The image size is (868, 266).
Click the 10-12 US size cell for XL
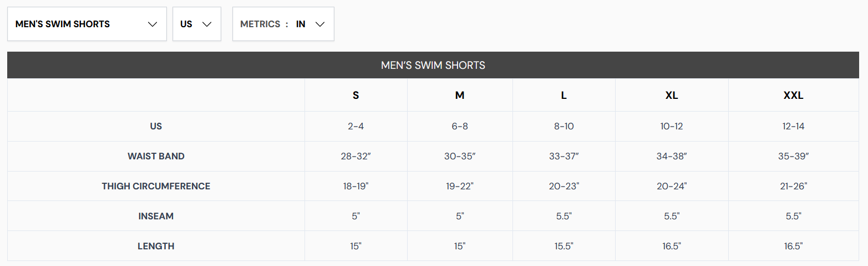point(672,126)
